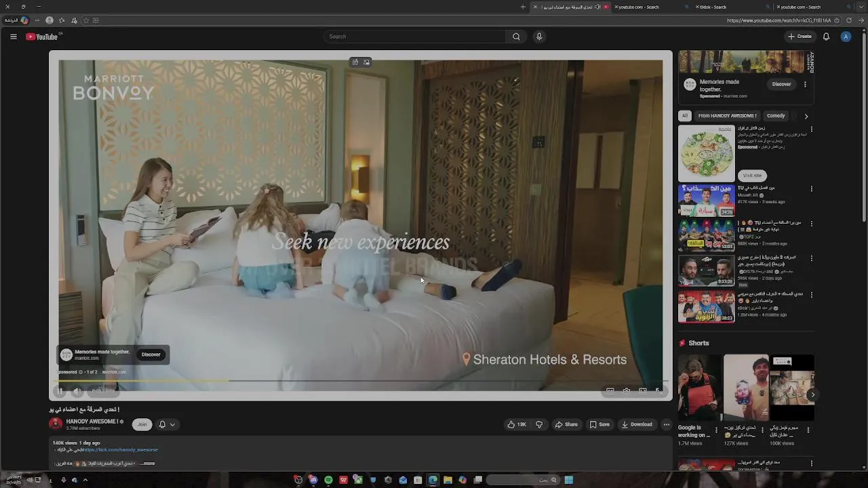
Task: Click the video progress bar
Action: [360, 382]
